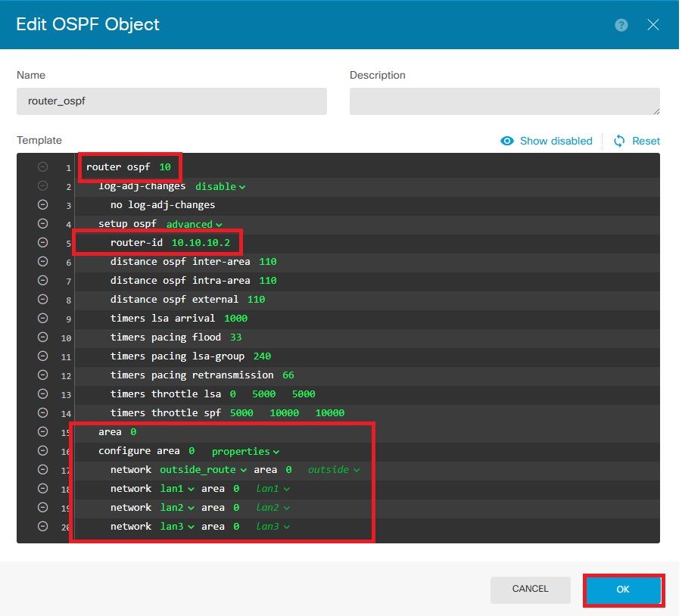Click the help question mark icon
This screenshot has width=682, height=616.
[x=621, y=25]
